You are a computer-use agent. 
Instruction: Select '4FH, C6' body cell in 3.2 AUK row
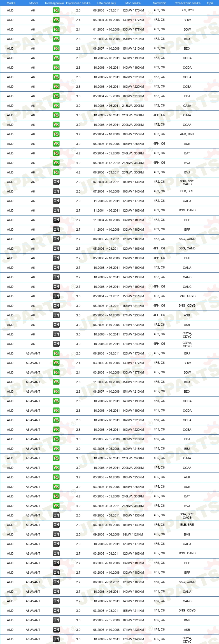tap(159, 143)
